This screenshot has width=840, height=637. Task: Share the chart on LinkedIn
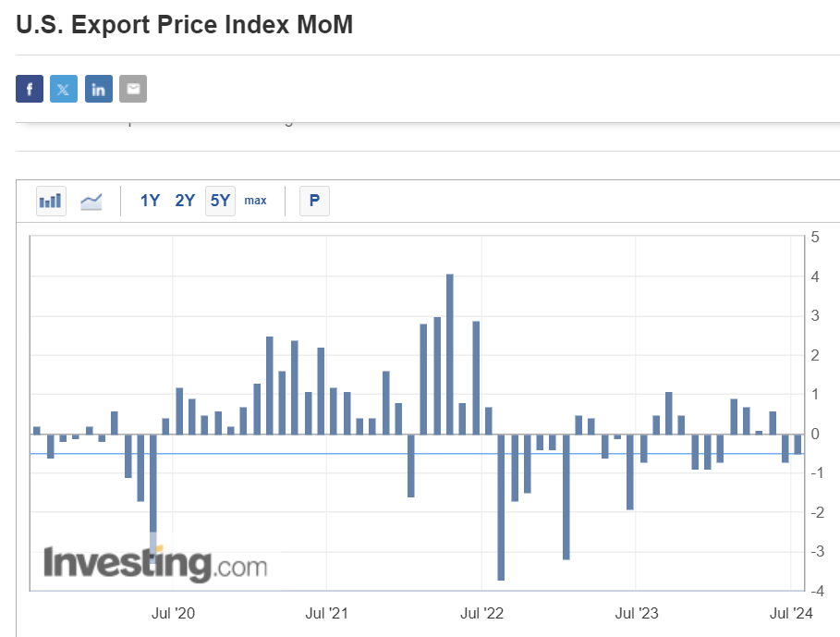(x=99, y=89)
